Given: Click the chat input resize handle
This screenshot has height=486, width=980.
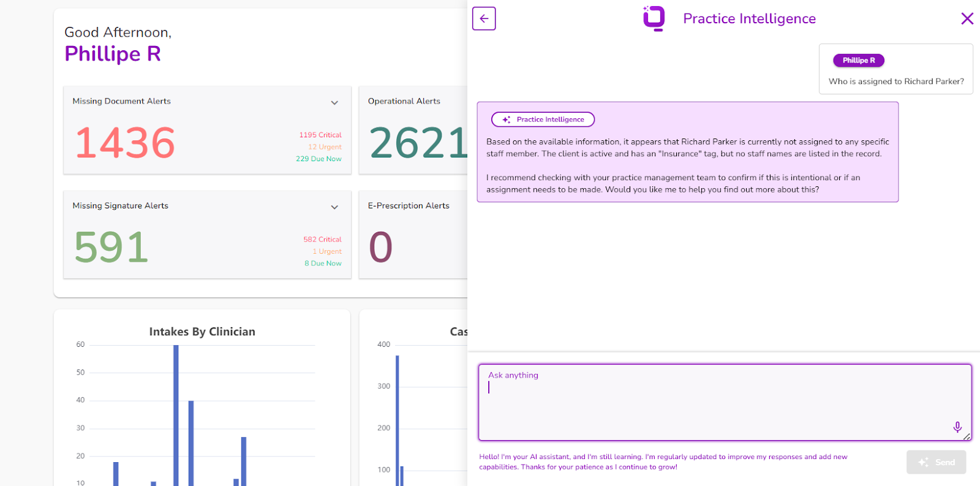Looking at the screenshot, I should pyautogui.click(x=967, y=436).
